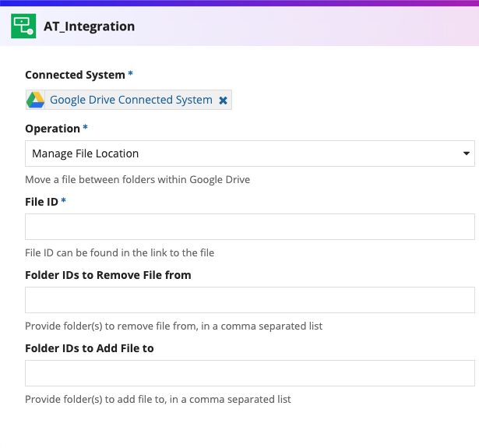
Task: Click the 'Folder IDs to Add File to' label
Action: [x=90, y=348]
